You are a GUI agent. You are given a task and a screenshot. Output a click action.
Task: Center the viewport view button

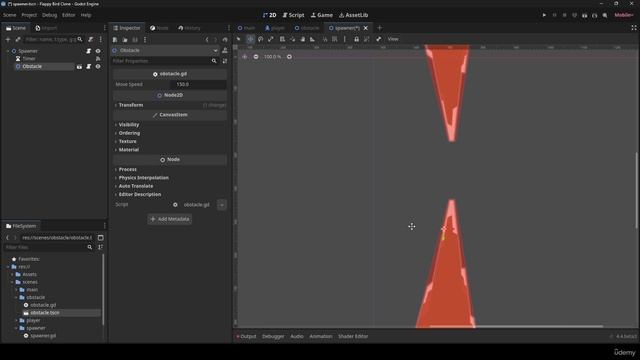coord(244,57)
